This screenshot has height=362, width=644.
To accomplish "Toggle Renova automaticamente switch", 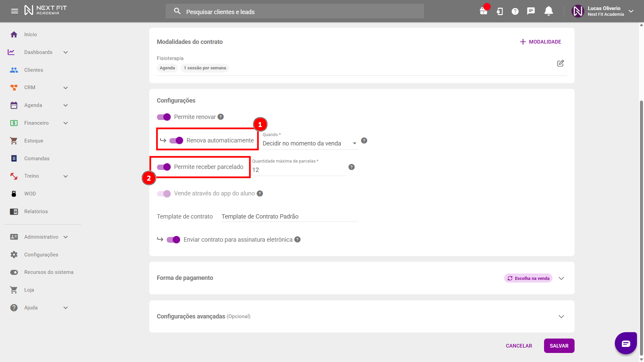I will click(176, 140).
